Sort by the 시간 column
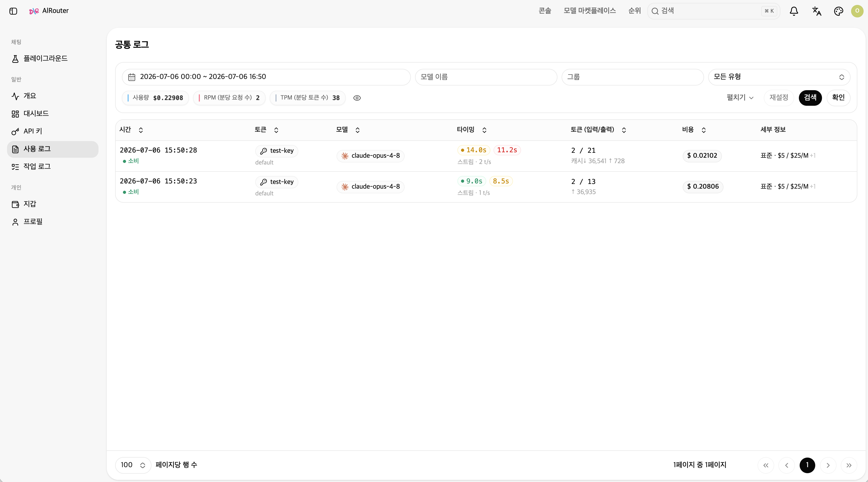 tap(131, 130)
